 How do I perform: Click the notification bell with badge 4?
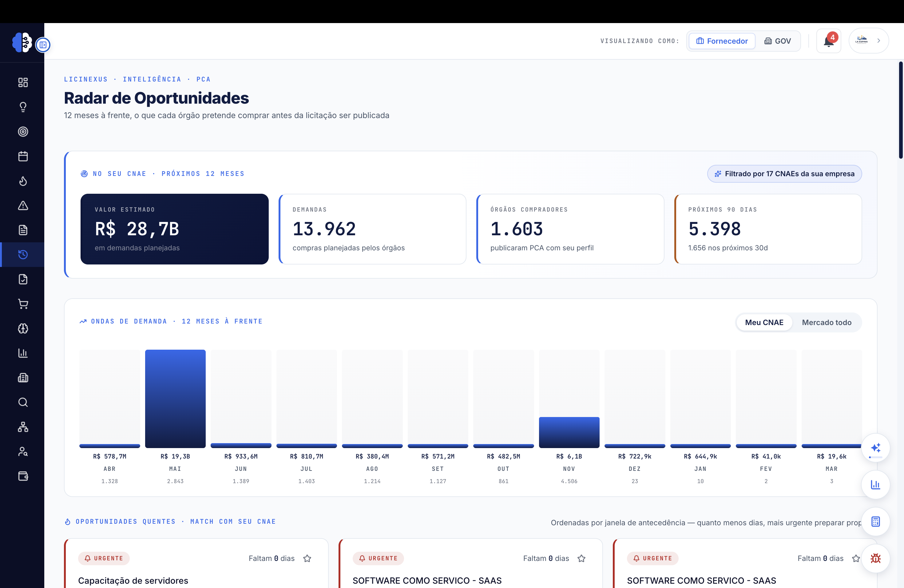[828, 41]
